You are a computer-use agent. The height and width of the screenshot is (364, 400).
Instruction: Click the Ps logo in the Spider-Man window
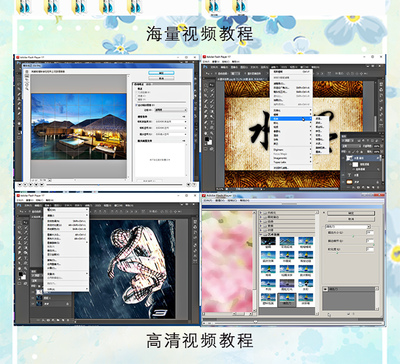point(19,205)
